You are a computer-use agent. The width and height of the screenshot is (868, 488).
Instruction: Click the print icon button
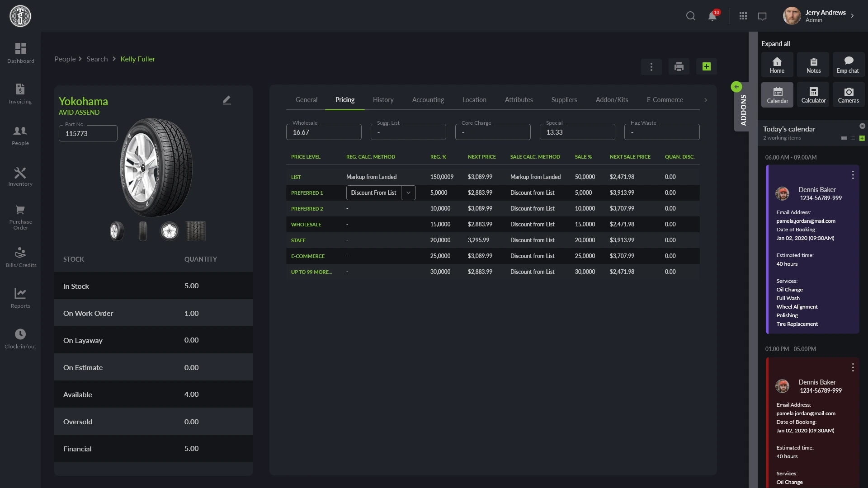point(679,67)
